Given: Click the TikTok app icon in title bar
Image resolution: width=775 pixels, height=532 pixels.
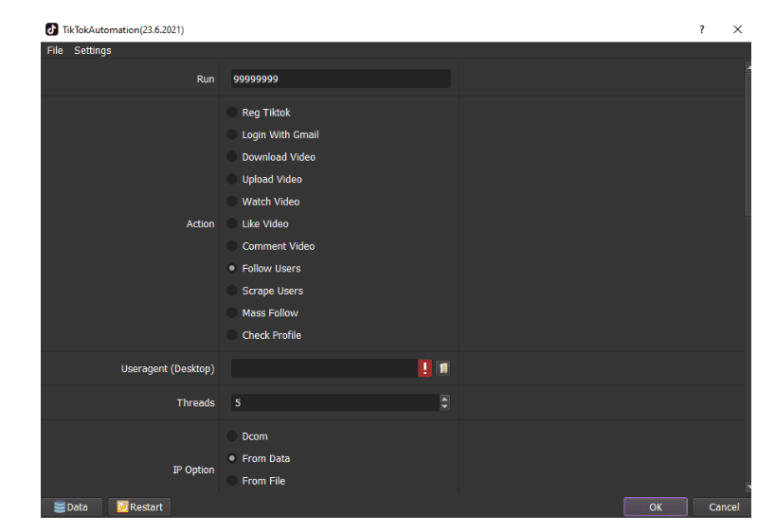Looking at the screenshot, I should 51,29.
